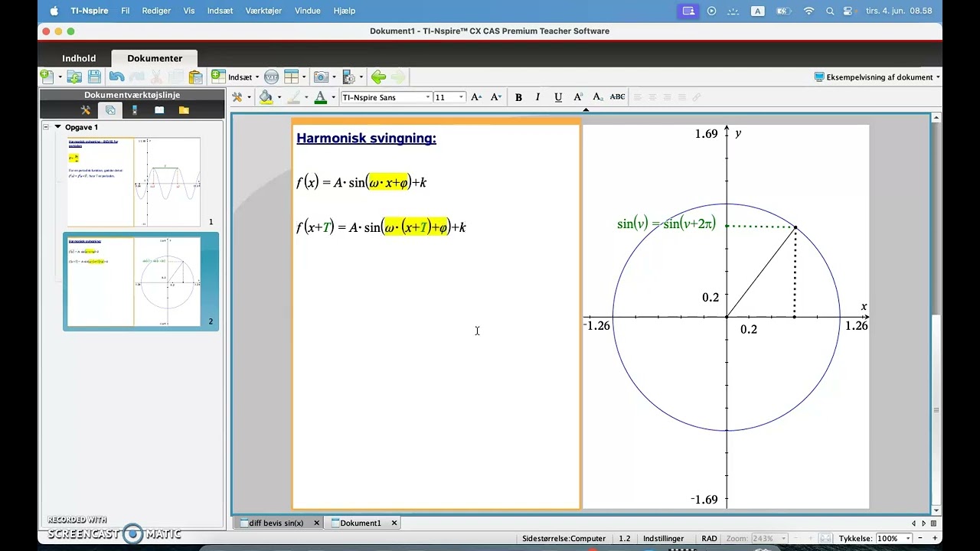Close the diff bevis sin(x) tab

click(x=316, y=523)
